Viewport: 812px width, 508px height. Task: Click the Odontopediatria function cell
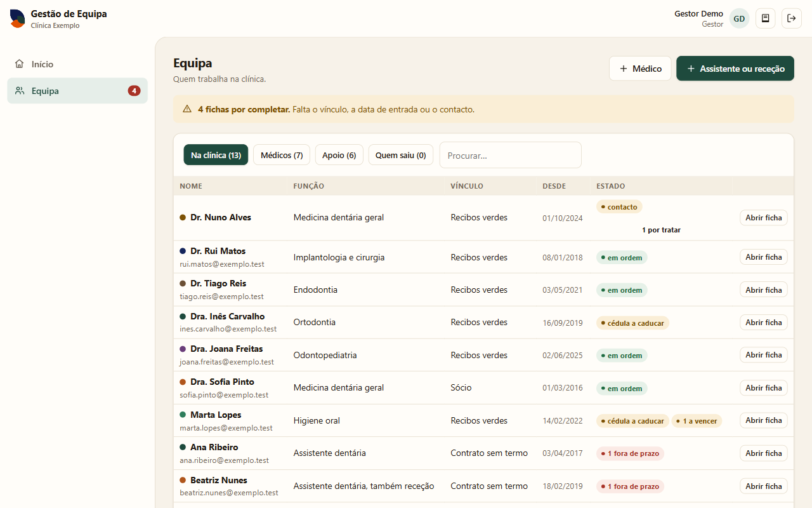click(x=325, y=355)
